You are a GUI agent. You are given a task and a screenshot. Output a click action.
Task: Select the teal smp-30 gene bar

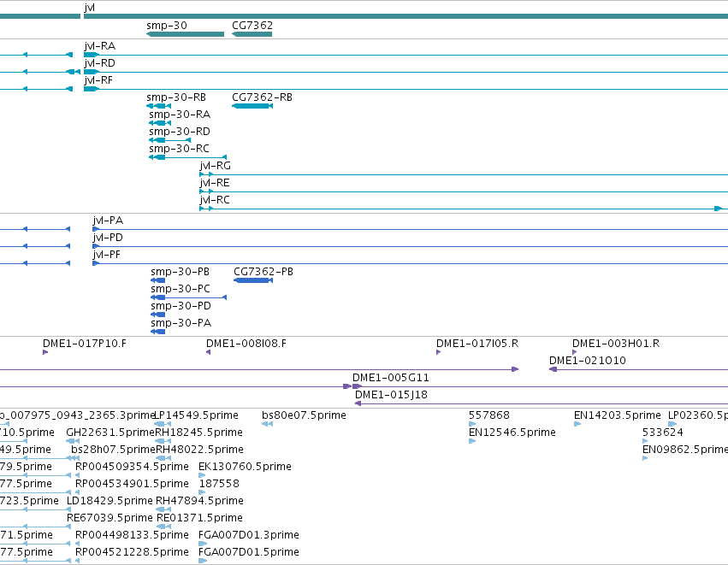[x=186, y=34]
